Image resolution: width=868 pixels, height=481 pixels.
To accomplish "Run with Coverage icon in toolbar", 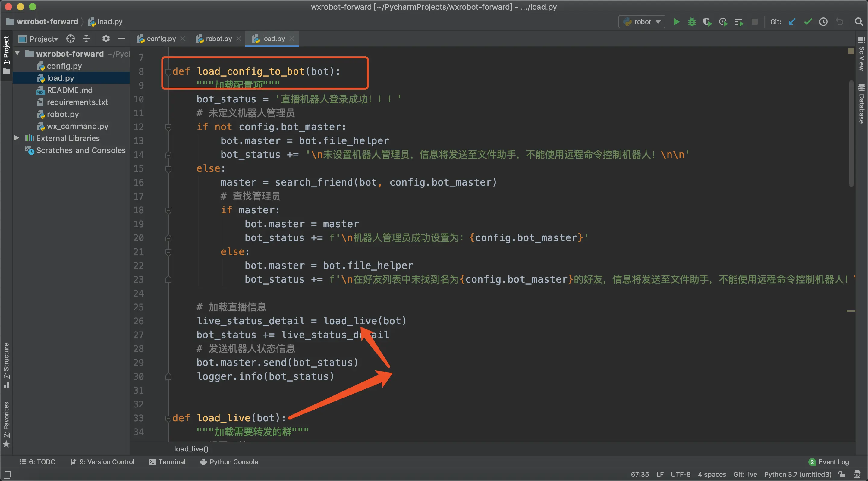I will point(707,22).
